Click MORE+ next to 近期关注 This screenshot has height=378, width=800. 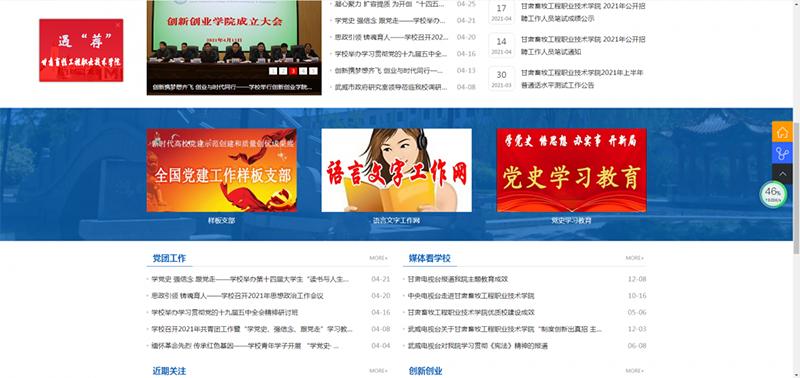(379, 371)
